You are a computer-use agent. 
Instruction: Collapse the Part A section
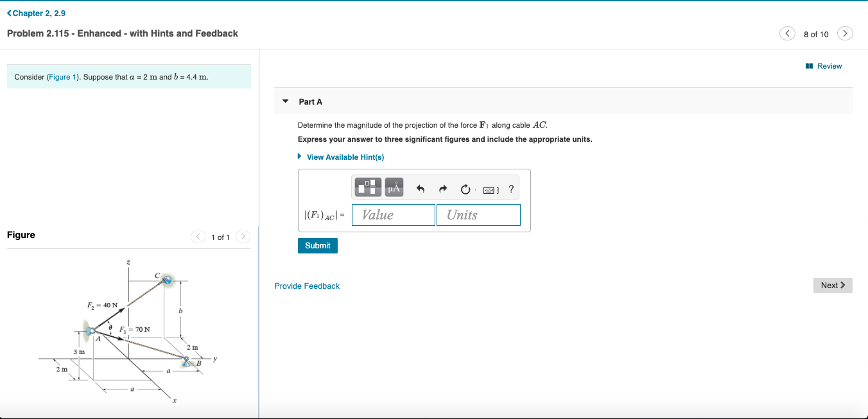click(x=285, y=101)
